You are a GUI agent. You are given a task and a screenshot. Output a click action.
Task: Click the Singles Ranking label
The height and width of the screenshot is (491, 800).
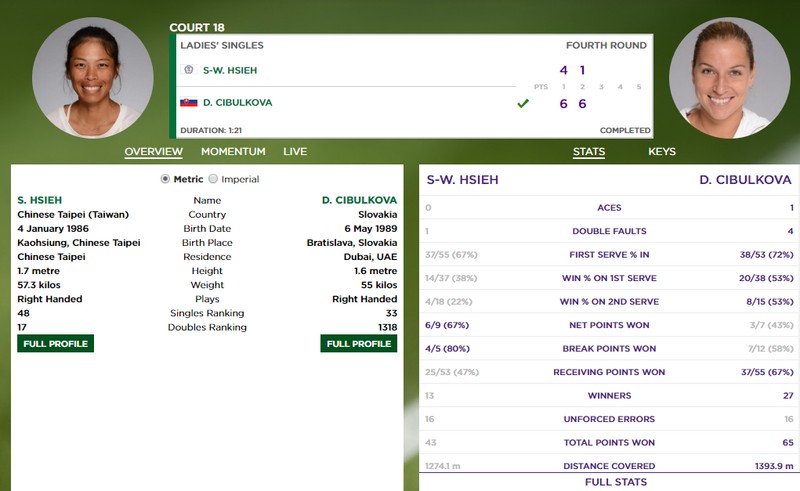tap(207, 313)
